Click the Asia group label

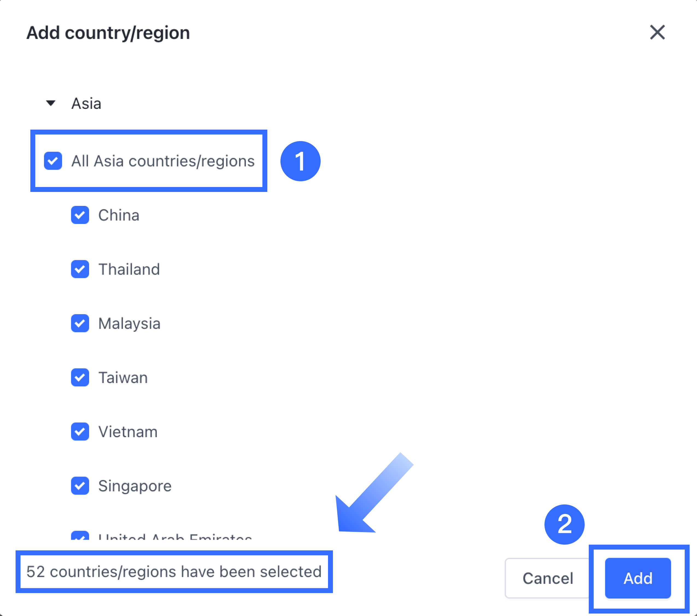[x=86, y=103]
